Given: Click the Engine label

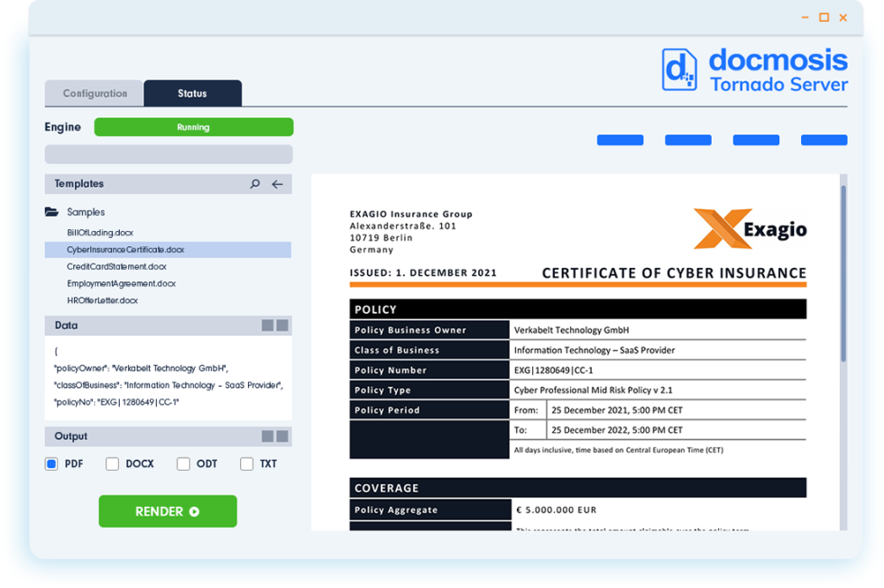Looking at the screenshot, I should tap(62, 127).
